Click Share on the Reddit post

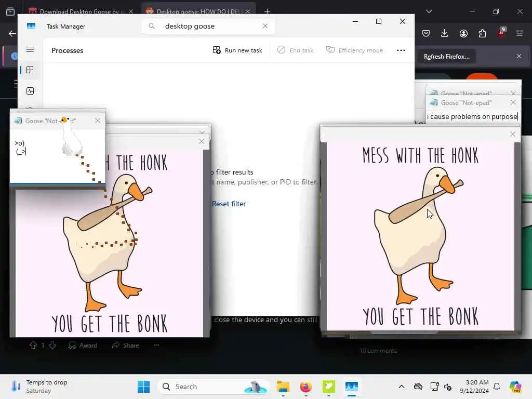pyautogui.click(x=126, y=345)
